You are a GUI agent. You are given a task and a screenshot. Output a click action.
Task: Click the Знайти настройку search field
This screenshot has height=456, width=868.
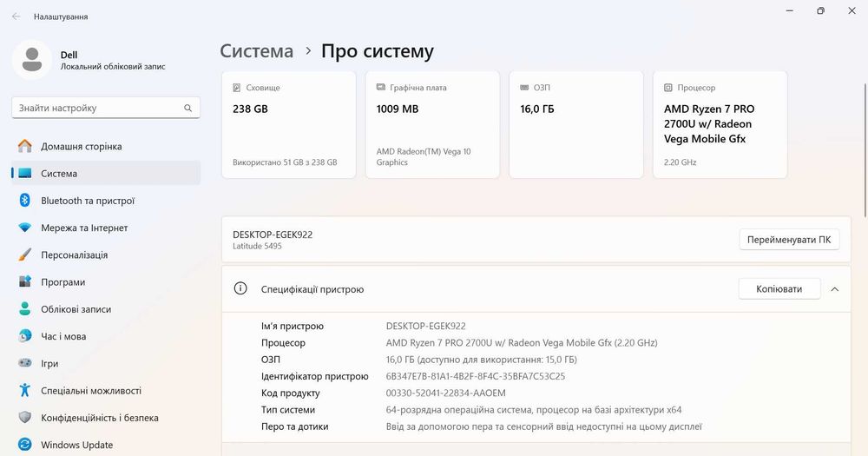click(x=95, y=109)
